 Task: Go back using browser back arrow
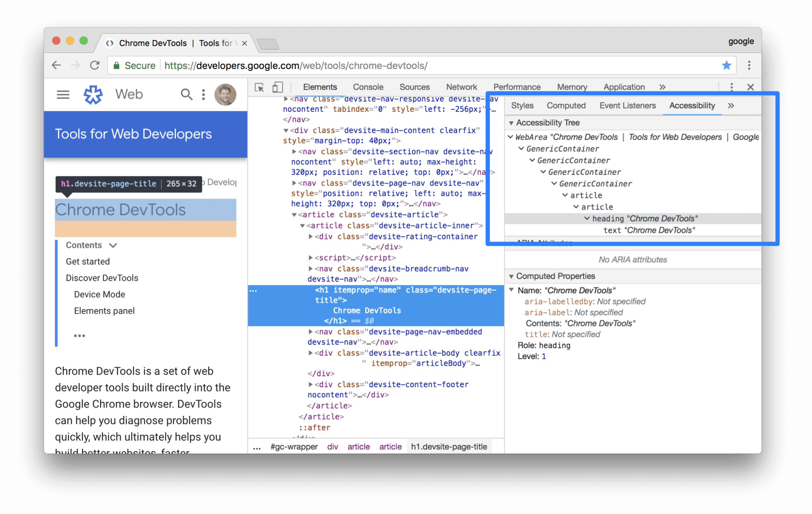point(56,65)
